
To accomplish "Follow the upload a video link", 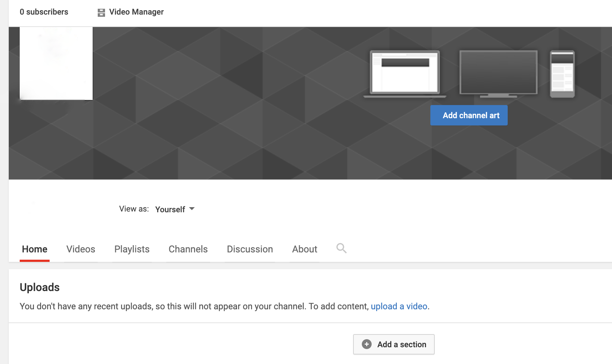I will 399,306.
